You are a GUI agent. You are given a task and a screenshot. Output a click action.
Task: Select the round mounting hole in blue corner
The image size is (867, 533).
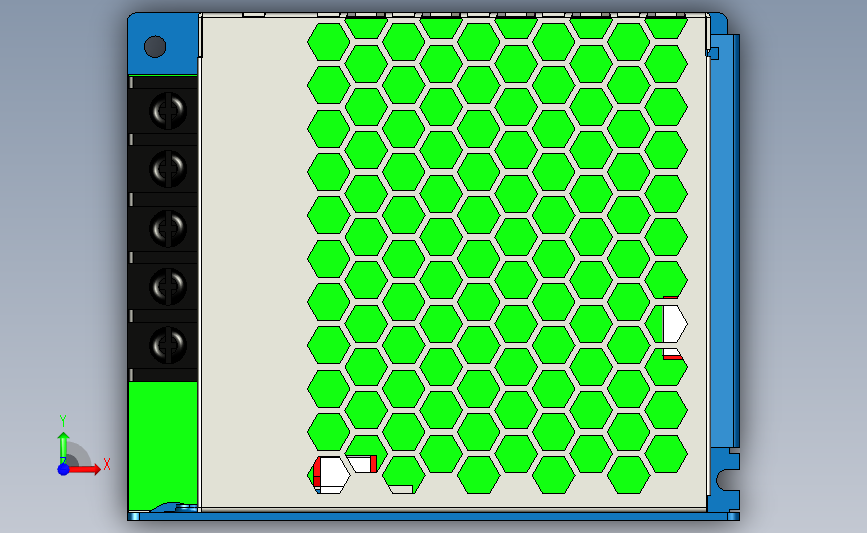coord(155,46)
